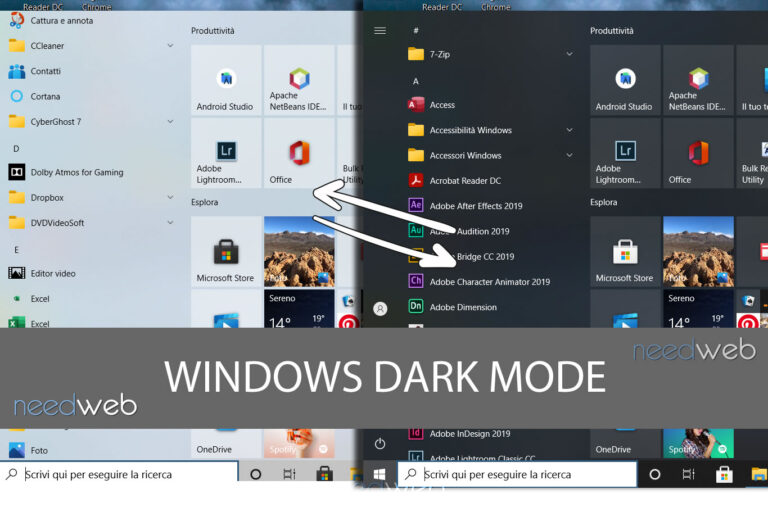Open Microsoft Store from the dark taskbar
The height and width of the screenshot is (512, 768).
pyautogui.click(x=724, y=474)
